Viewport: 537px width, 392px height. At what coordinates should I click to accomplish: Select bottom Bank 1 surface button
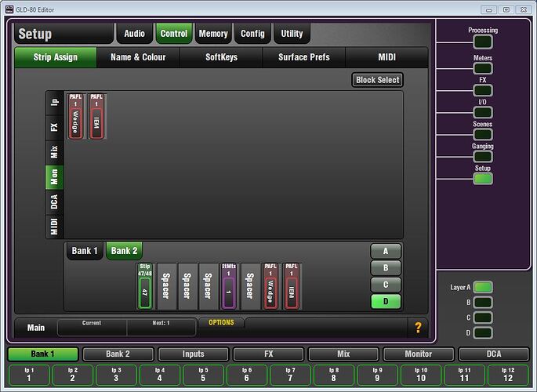(43, 354)
